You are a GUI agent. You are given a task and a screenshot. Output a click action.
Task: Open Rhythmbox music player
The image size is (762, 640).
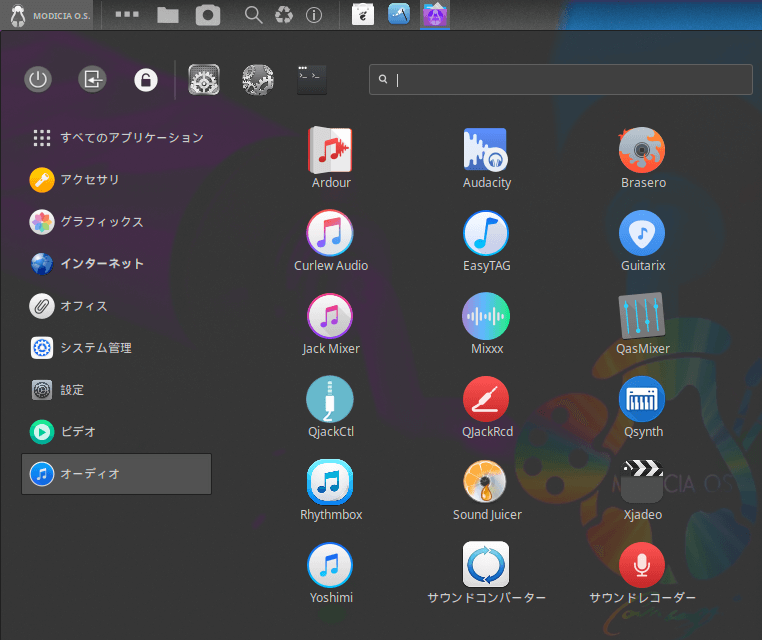pos(330,482)
